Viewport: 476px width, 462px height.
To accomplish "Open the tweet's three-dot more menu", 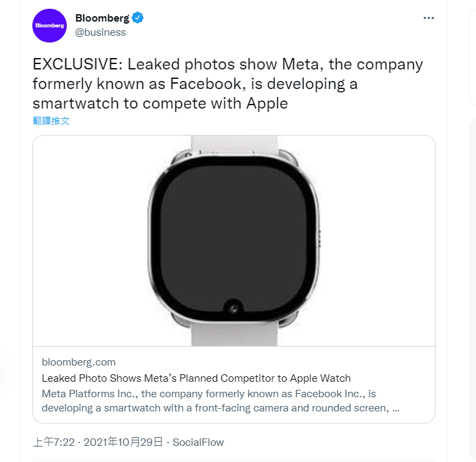I will coord(429,18).
